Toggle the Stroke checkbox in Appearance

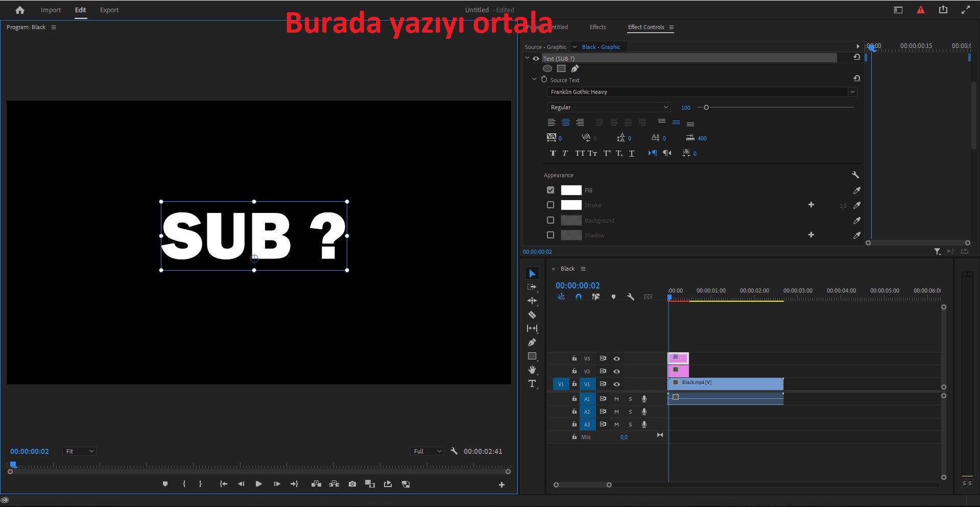(x=551, y=205)
